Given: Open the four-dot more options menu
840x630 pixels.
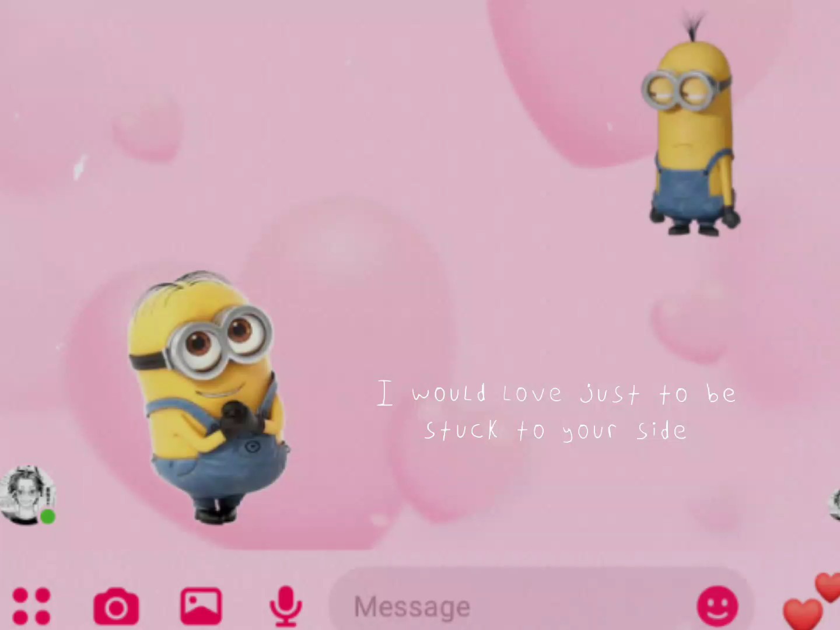Looking at the screenshot, I should click(32, 606).
